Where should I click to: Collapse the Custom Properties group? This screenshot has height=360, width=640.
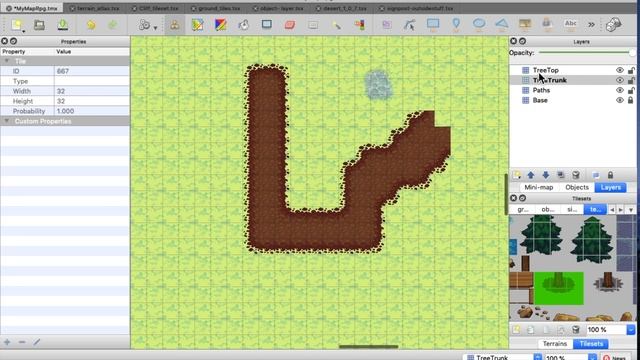pyautogui.click(x=7, y=121)
